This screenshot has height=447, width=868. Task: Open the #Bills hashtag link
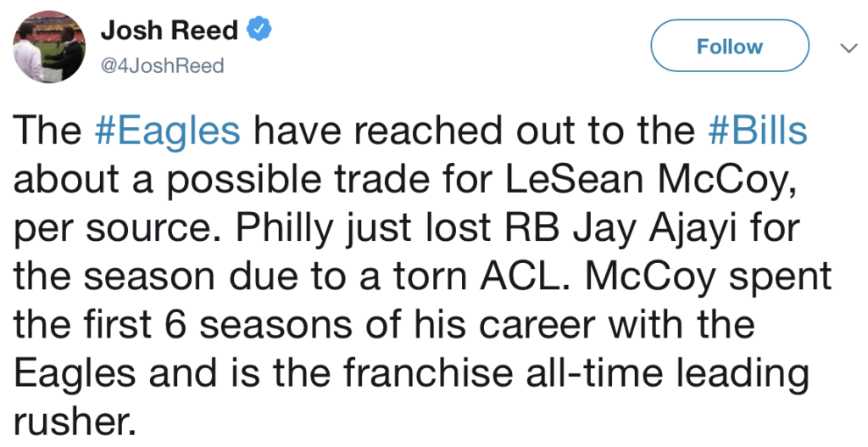[756, 131]
